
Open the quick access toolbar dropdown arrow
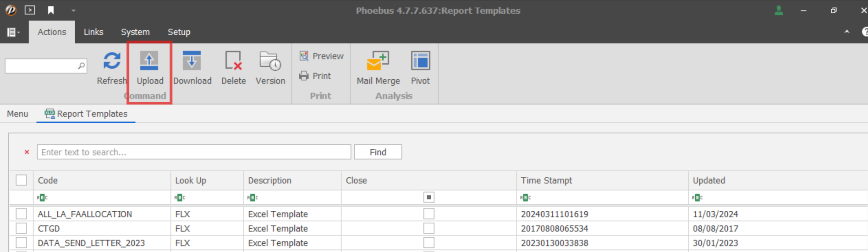pyautogui.click(x=73, y=10)
